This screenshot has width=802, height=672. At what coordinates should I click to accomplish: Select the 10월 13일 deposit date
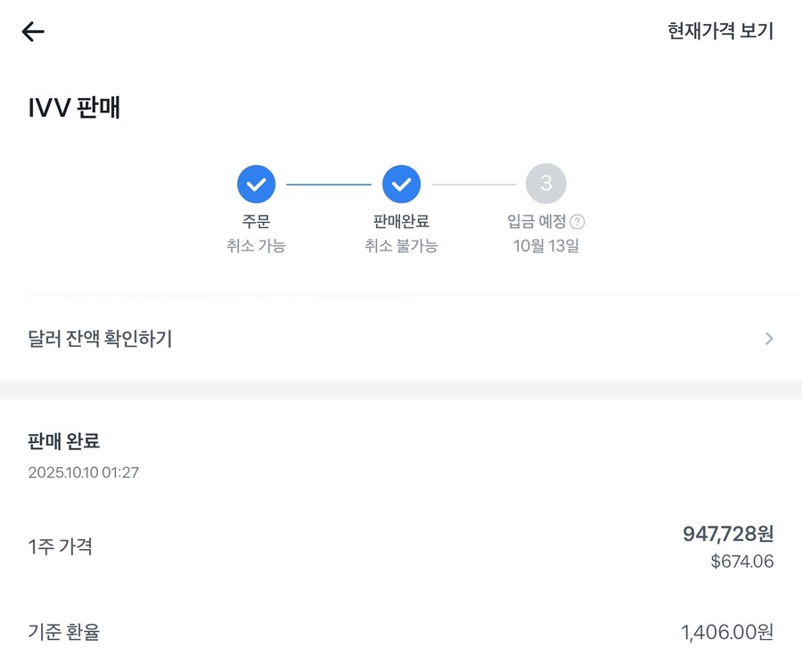pos(545,246)
